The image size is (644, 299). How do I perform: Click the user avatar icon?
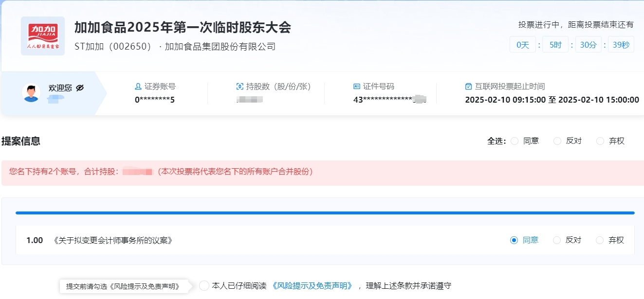31,93
